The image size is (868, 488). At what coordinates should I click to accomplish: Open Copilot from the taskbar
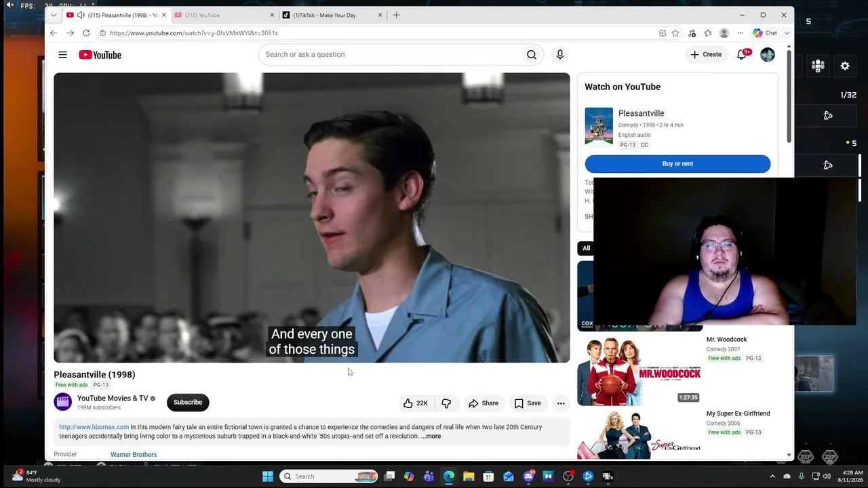[409, 476]
